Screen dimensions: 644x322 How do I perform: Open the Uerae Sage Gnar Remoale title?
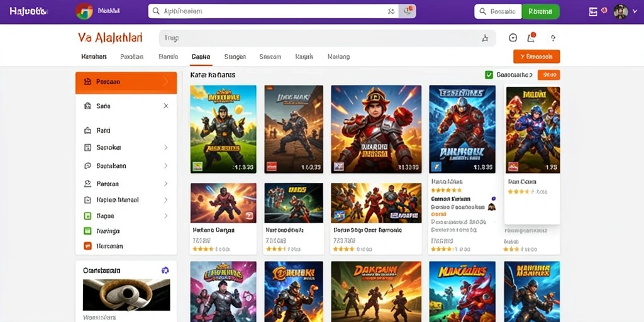click(x=367, y=230)
